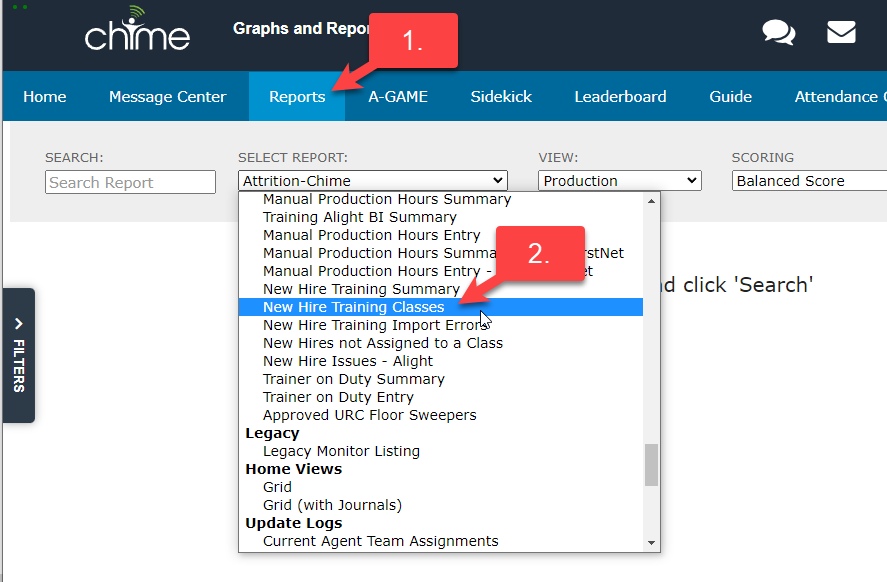Choose Legacy Monitor Listing report
The height and width of the screenshot is (582, 887).
[341, 451]
